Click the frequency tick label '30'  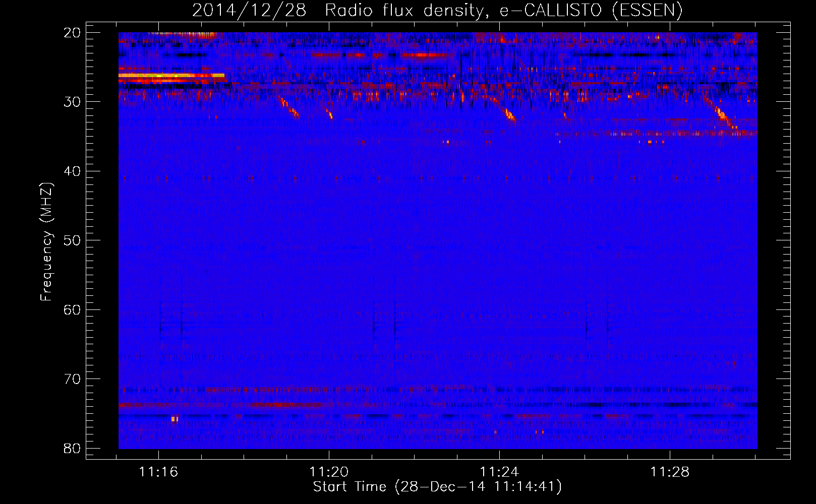tap(72, 102)
